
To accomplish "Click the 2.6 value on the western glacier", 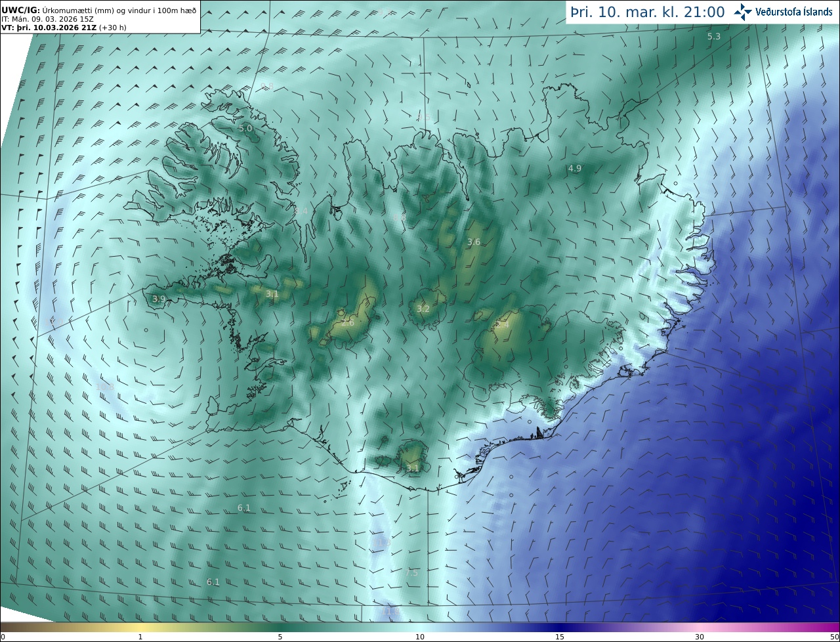I will coord(348,323).
